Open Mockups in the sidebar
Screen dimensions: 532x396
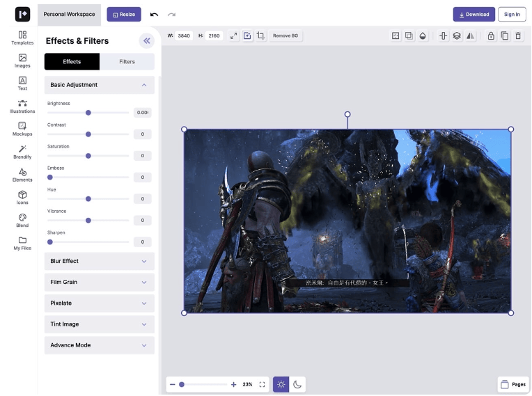click(22, 129)
